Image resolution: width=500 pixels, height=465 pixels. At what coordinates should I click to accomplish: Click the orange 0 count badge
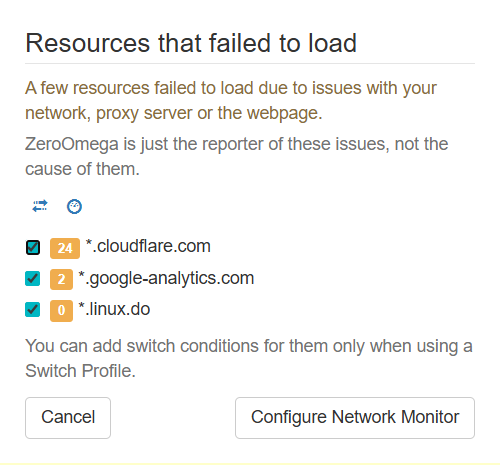61,311
